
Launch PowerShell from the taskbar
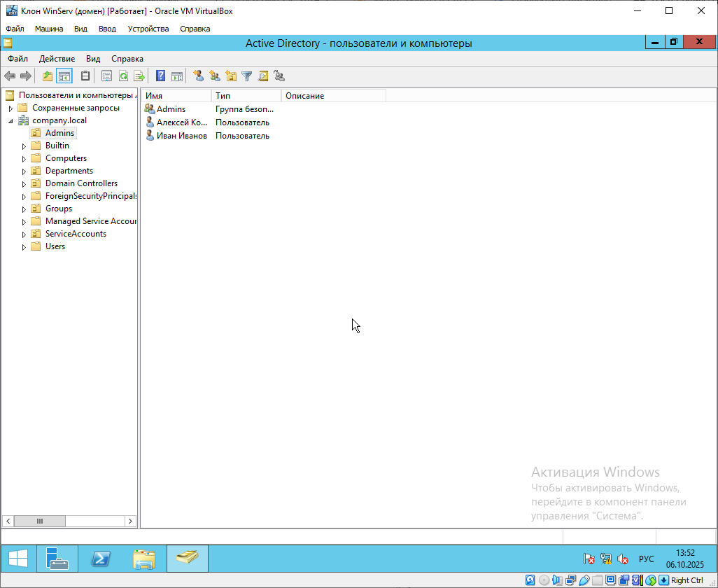[100, 558]
